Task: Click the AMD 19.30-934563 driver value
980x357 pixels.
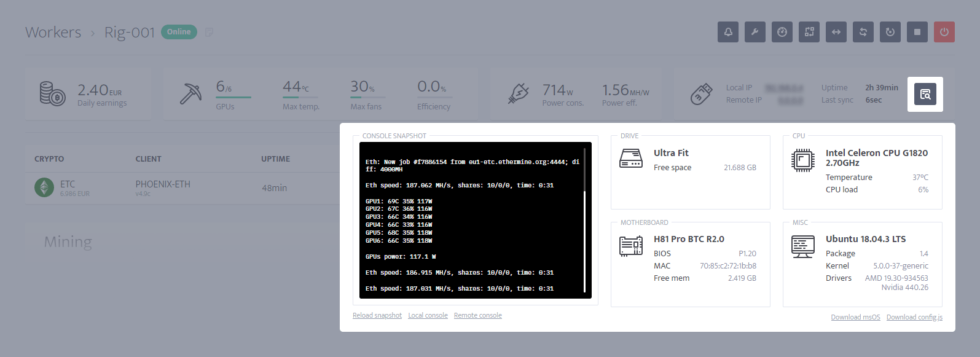Action: click(x=896, y=278)
